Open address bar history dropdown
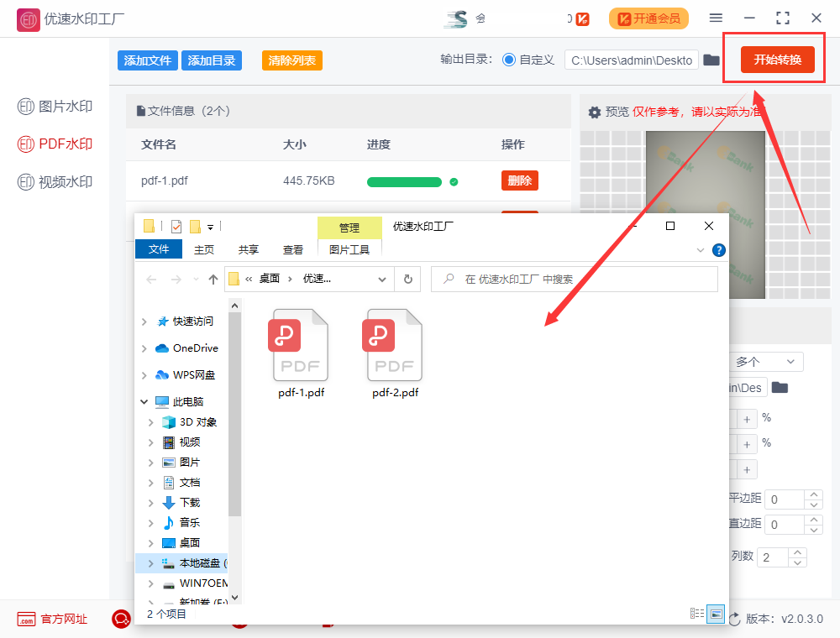This screenshot has height=638, width=840. click(382, 280)
